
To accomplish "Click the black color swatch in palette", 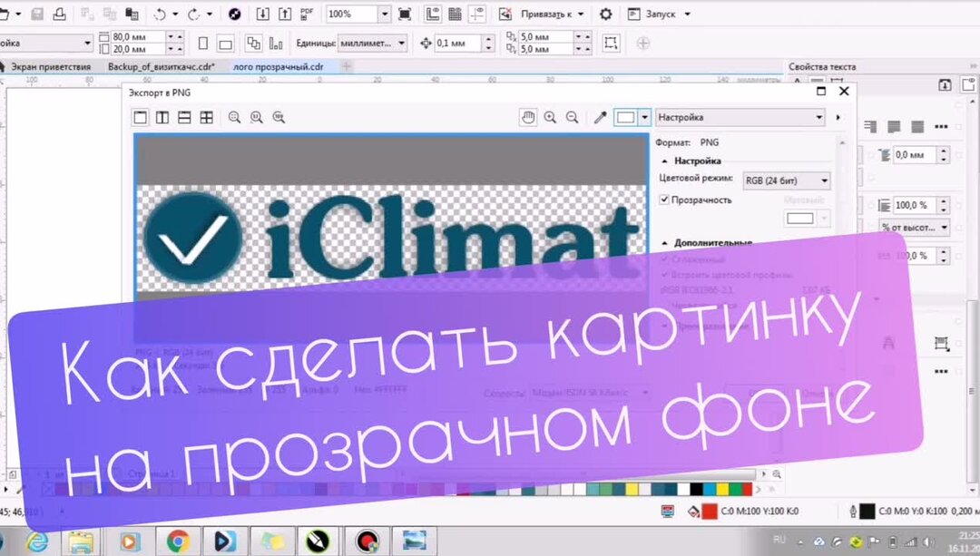I will (x=697, y=489).
